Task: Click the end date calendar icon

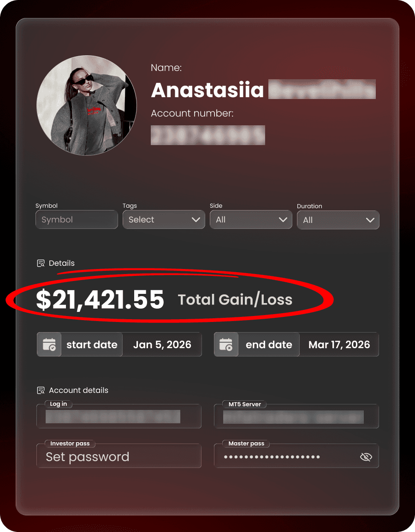Action: (226, 345)
